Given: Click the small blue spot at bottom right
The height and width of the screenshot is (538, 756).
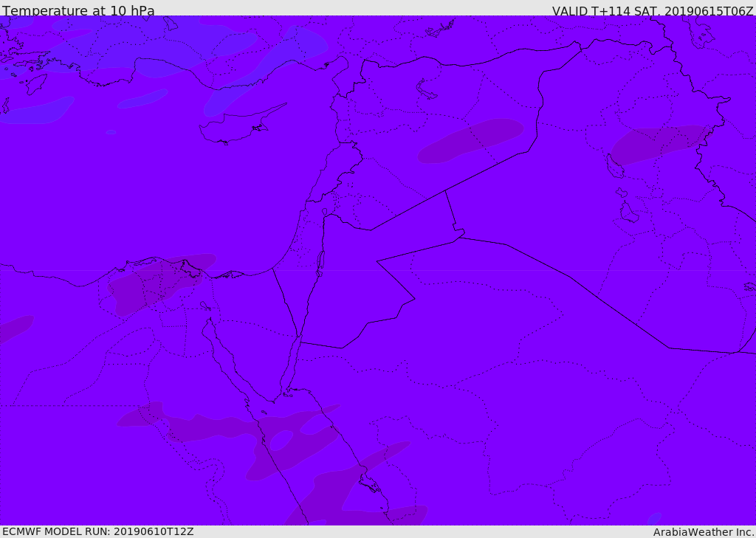Looking at the screenshot, I should pos(653,518).
